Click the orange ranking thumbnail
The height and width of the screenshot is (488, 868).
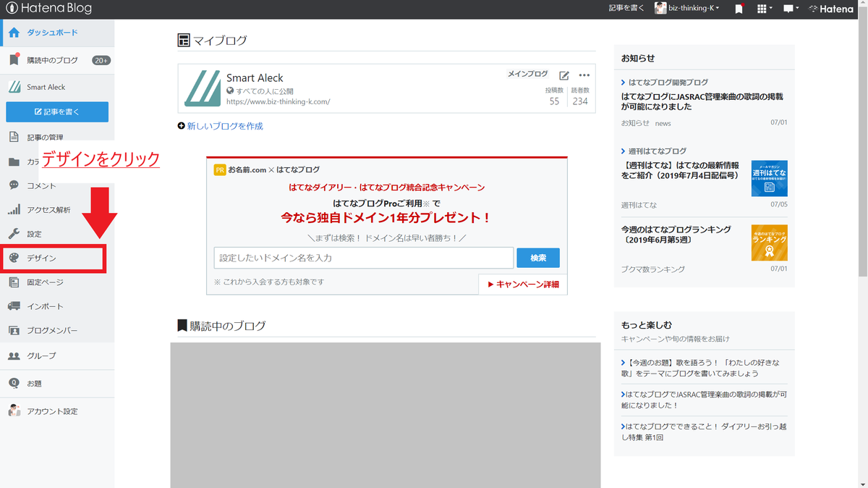click(x=770, y=243)
